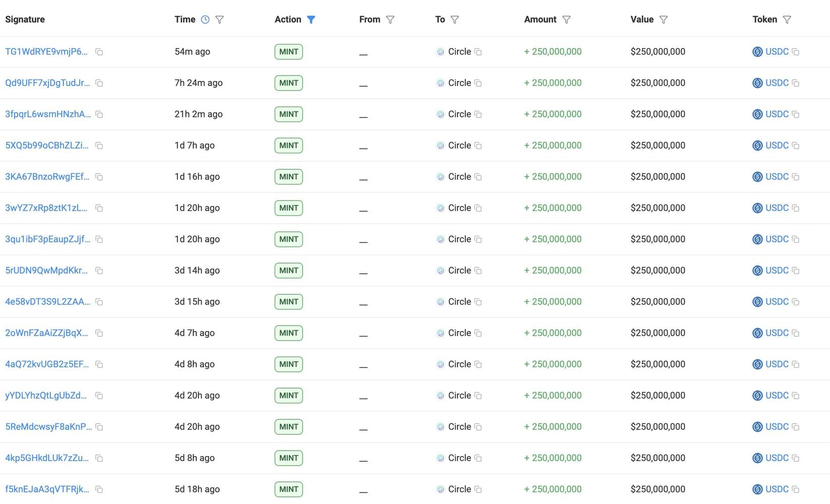The image size is (830, 504).
Task: Open transaction yYDLYhzQtLgUbZd...
Action: click(46, 395)
